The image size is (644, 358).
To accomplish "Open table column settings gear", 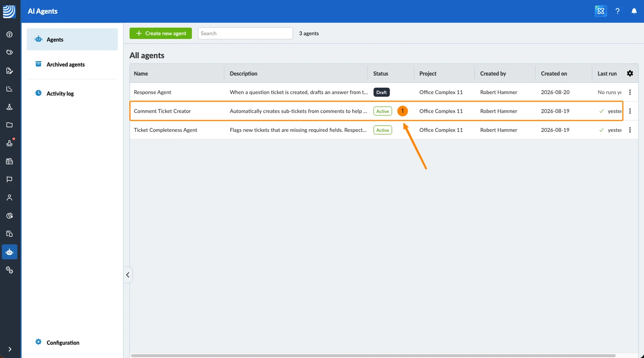I will click(x=630, y=73).
